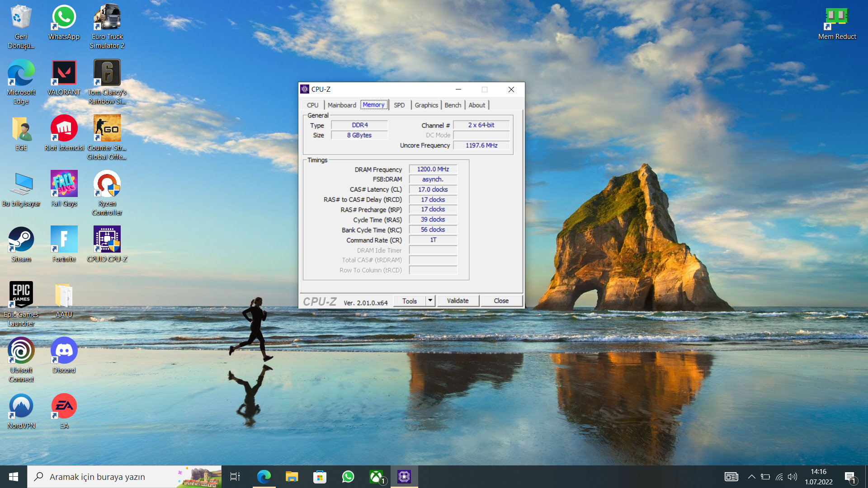This screenshot has height=488, width=868.
Task: Click the Bank Cycle Time 56 clocks value
Action: coord(433,230)
